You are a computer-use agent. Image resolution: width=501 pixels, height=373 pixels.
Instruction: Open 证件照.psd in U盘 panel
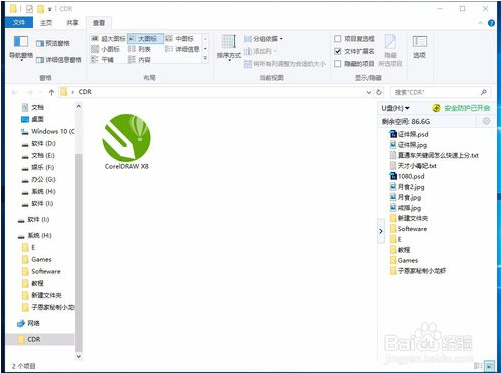click(x=409, y=134)
